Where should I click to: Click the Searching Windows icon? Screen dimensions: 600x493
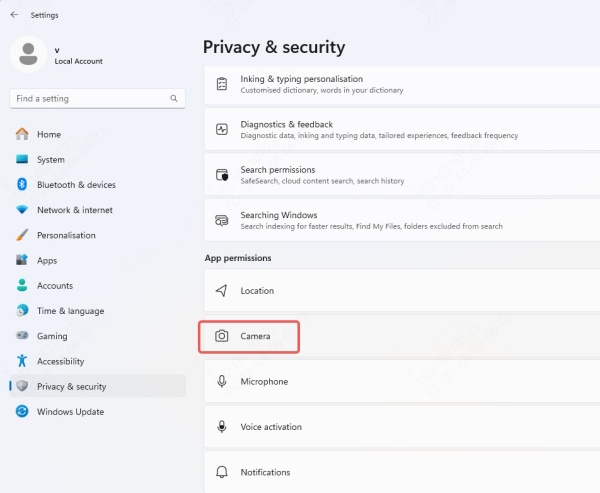(x=222, y=220)
